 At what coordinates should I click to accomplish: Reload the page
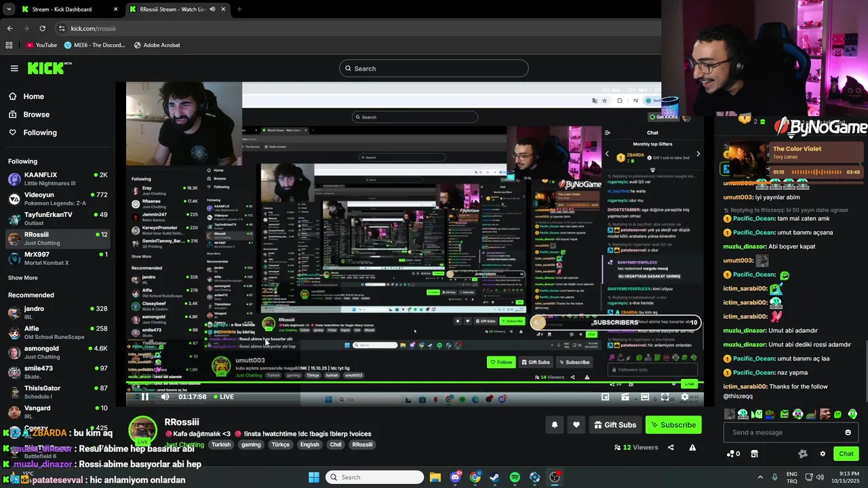42,28
